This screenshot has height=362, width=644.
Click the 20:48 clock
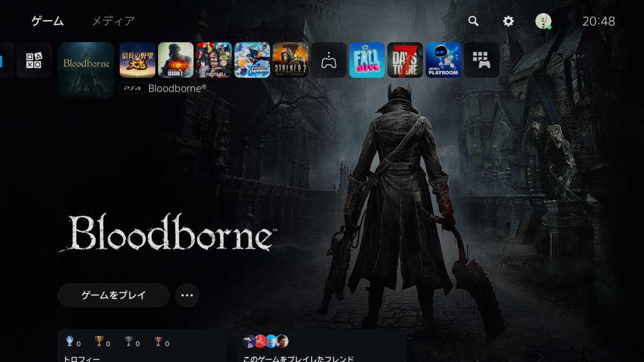(599, 21)
